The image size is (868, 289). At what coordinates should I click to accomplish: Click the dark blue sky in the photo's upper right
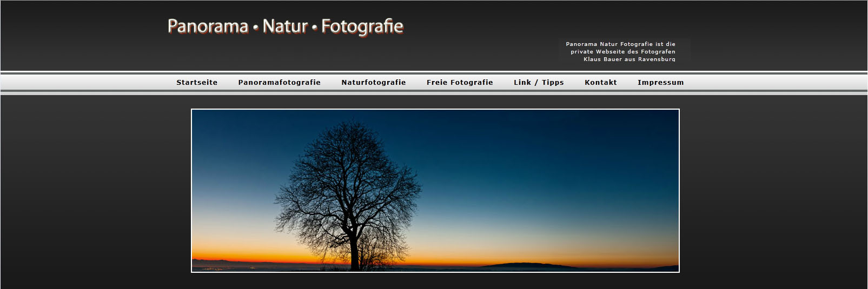(x=622, y=135)
